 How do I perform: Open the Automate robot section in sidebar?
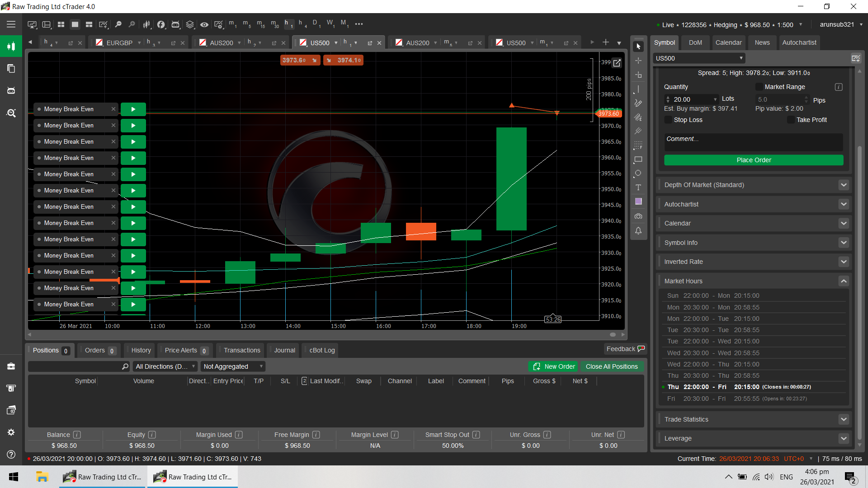[x=11, y=90]
